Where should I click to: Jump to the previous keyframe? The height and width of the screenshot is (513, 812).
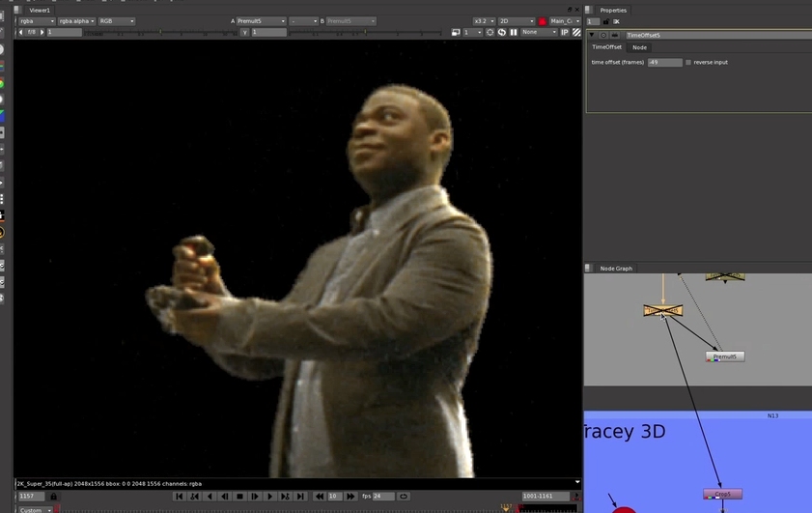(195, 497)
